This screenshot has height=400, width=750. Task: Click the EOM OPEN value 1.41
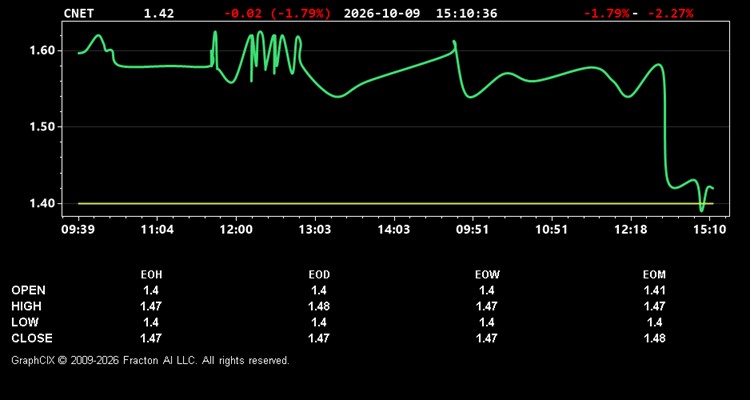[x=654, y=290]
